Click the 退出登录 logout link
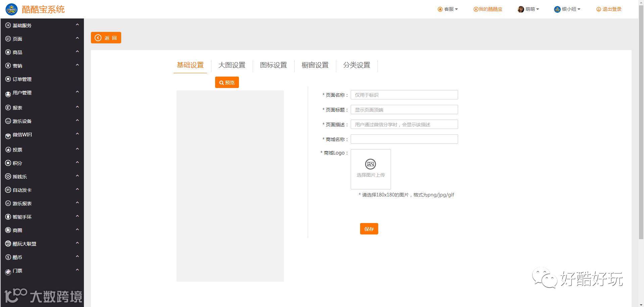This screenshot has height=307, width=644. [x=609, y=9]
